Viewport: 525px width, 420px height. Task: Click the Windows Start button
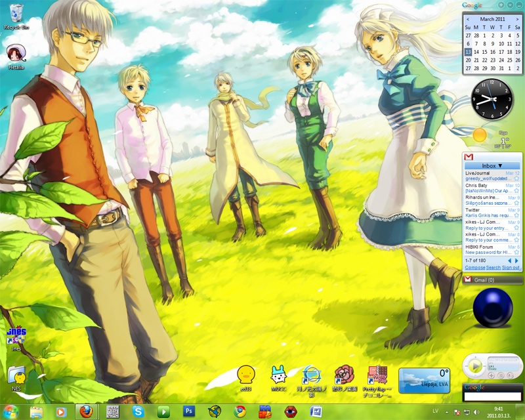pyautogui.click(x=10, y=411)
